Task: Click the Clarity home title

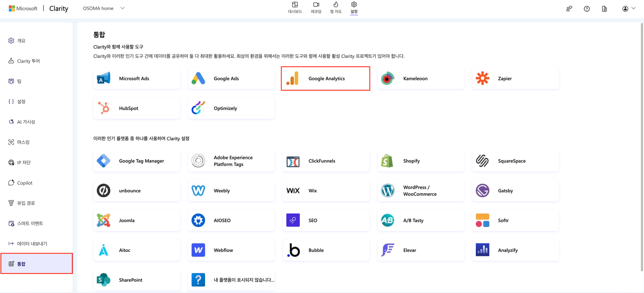Action: (x=59, y=8)
